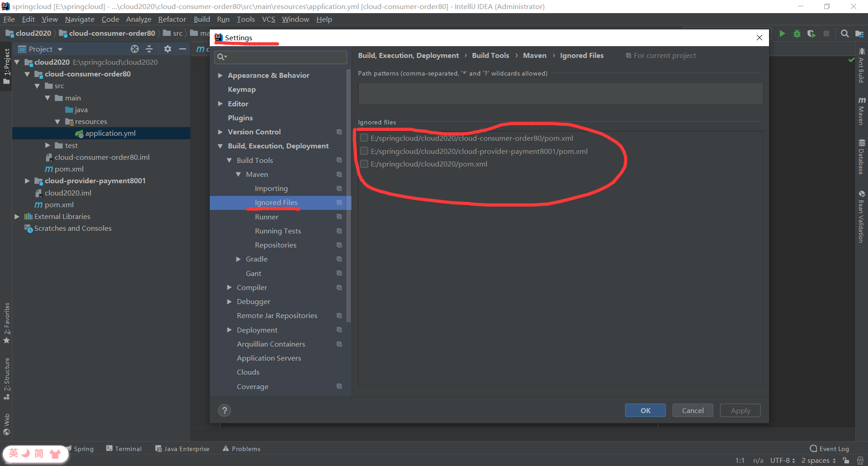Collapse the Maven settings node
The image size is (868, 466).
[x=238, y=174]
